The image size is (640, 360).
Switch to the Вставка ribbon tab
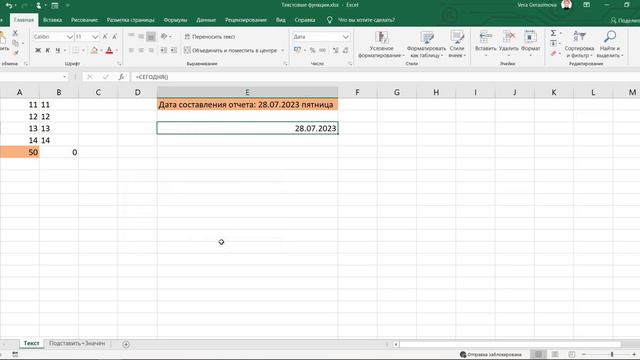[x=52, y=20]
